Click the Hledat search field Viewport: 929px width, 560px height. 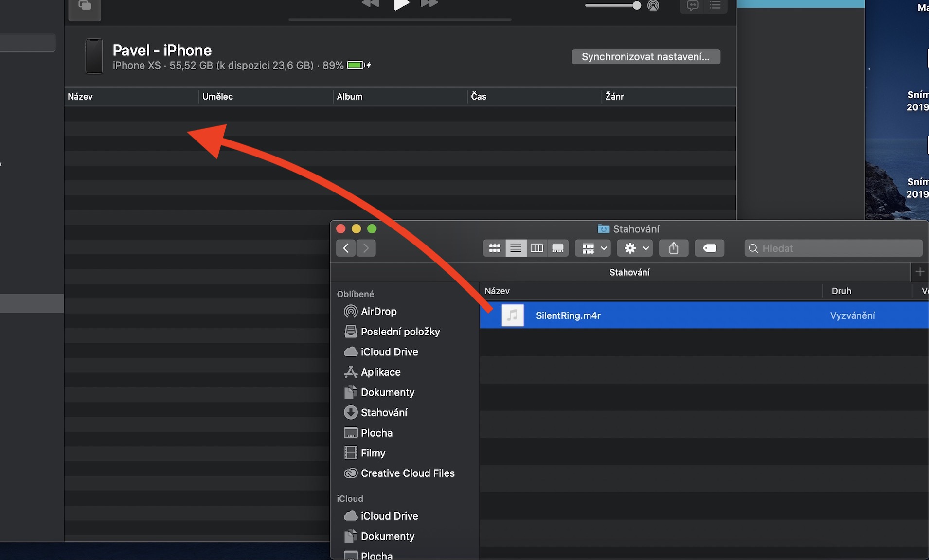pyautogui.click(x=833, y=248)
